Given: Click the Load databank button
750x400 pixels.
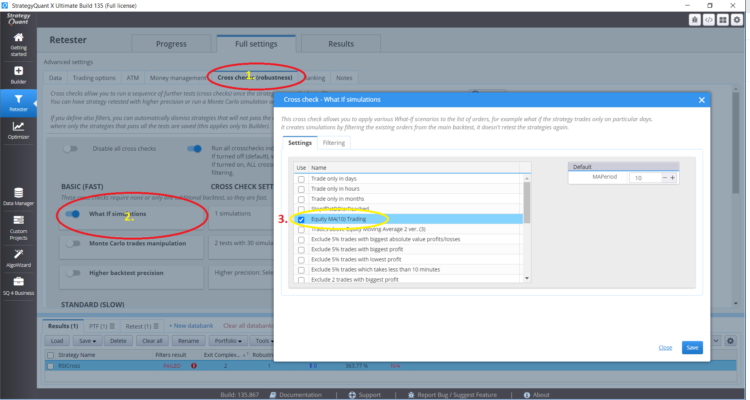Looking at the screenshot, I should pyautogui.click(x=57, y=341).
